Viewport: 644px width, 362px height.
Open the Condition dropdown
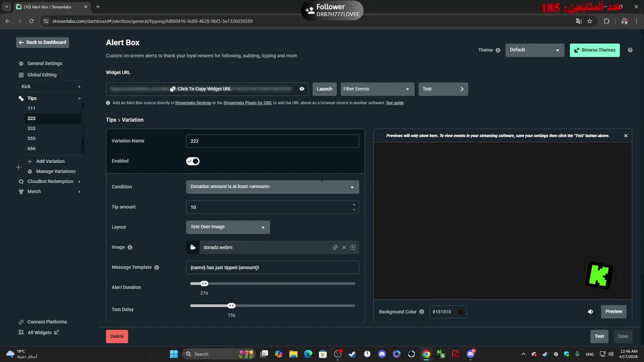coord(272,187)
